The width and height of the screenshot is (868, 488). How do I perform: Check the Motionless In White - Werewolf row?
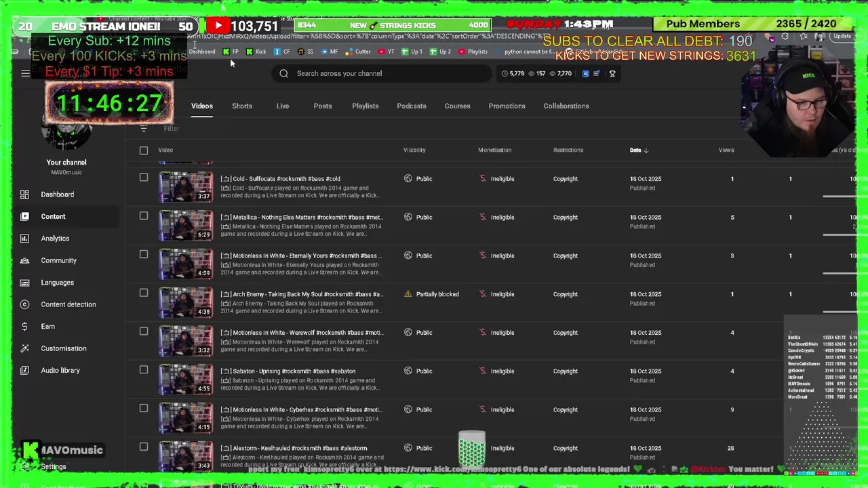[x=144, y=331]
